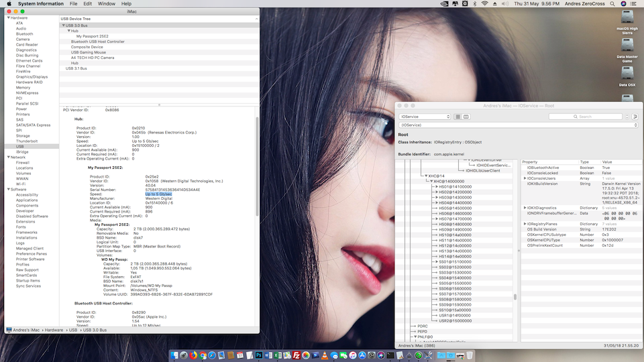This screenshot has height=362, width=644.
Task: Open the Wi-Fi status menu
Action: (484, 4)
